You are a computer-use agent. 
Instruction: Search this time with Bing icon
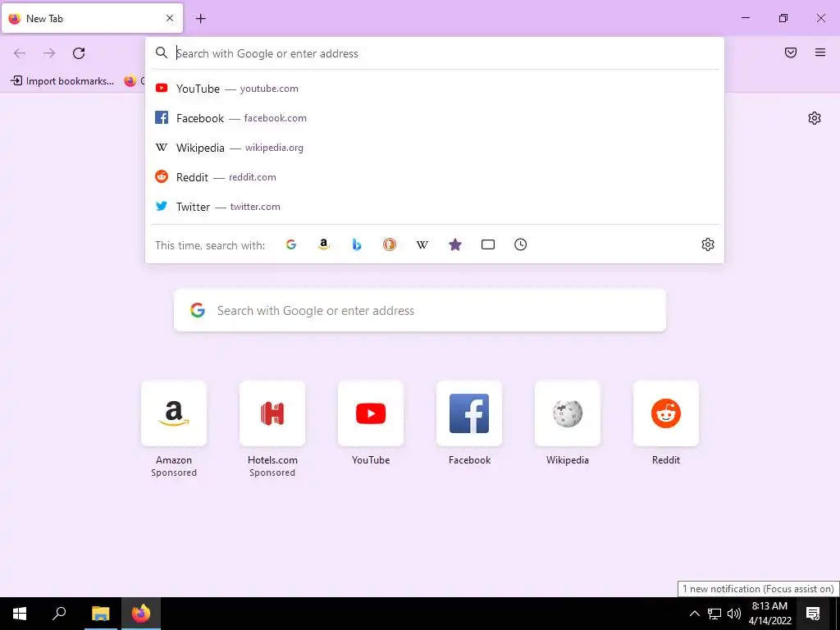click(x=357, y=244)
